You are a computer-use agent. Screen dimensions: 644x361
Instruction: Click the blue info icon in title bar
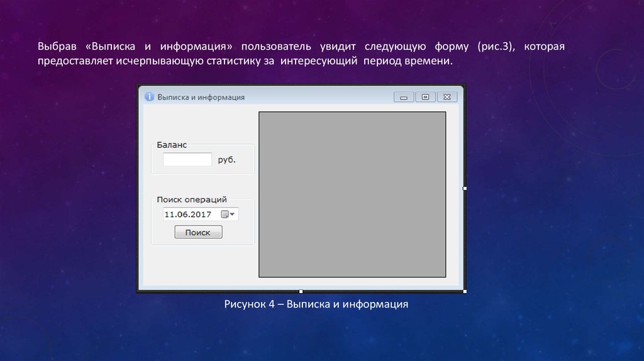149,97
